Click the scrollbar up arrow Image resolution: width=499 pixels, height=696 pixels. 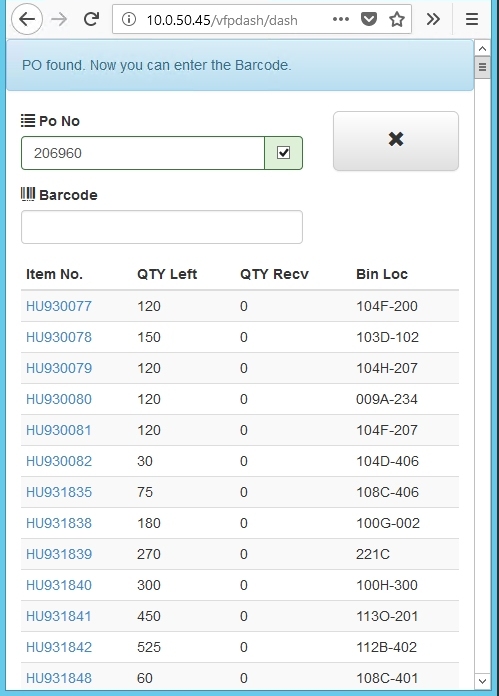tap(483, 48)
